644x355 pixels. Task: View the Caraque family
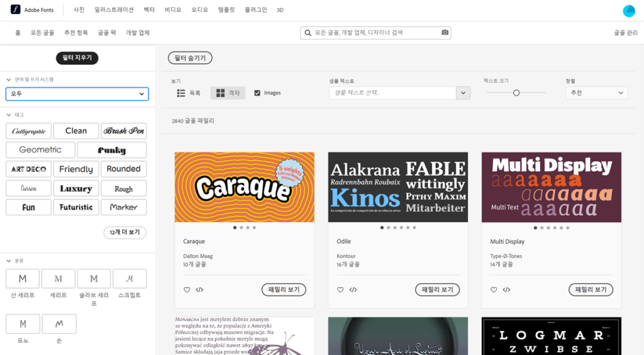(x=284, y=290)
